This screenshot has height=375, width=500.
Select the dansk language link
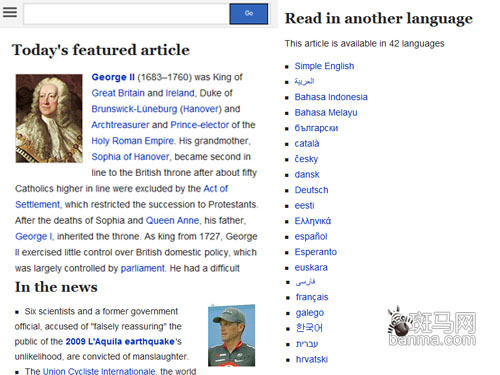[307, 175]
